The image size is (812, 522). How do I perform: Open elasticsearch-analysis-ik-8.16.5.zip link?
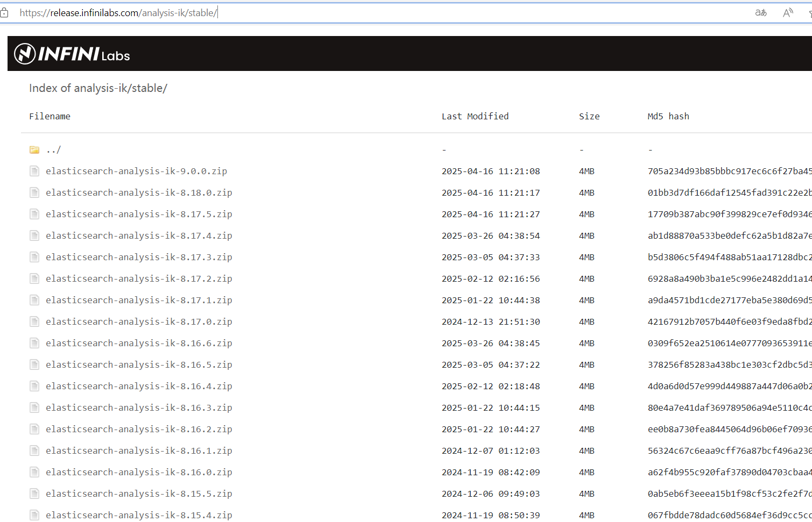(x=139, y=364)
